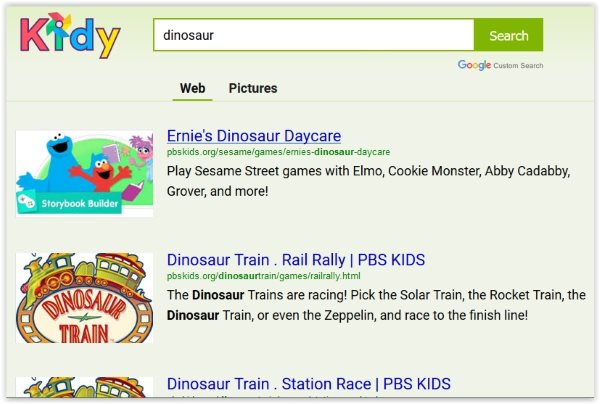Click the pbskids.org ernies-dinosaur-daycare URL
Screen dimensions: 600x404
[x=278, y=152]
